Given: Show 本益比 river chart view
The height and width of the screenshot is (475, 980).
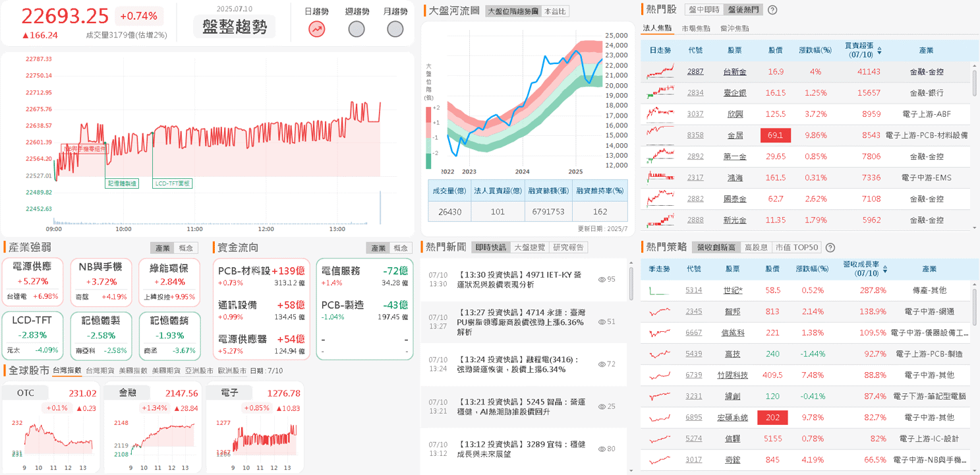Looking at the screenshot, I should 555,11.
